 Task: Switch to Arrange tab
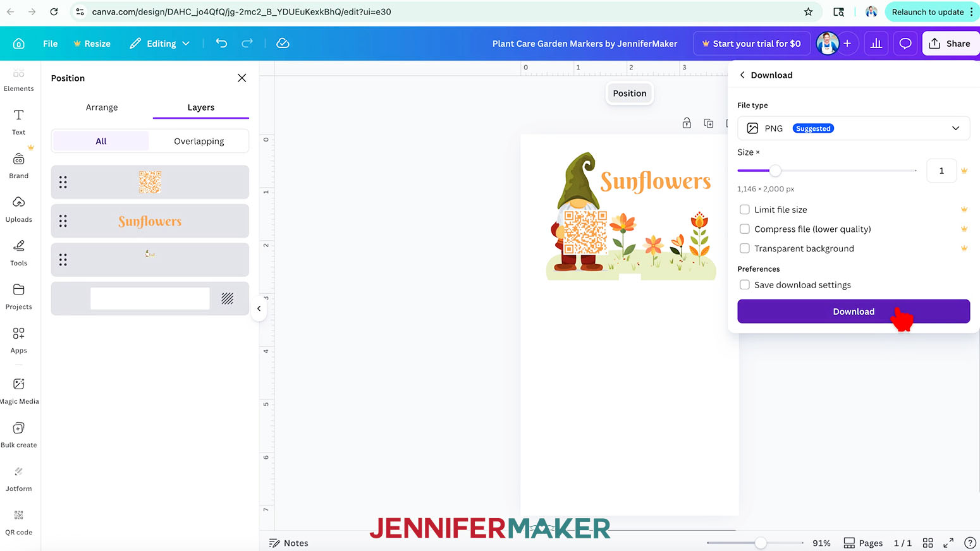point(102,107)
